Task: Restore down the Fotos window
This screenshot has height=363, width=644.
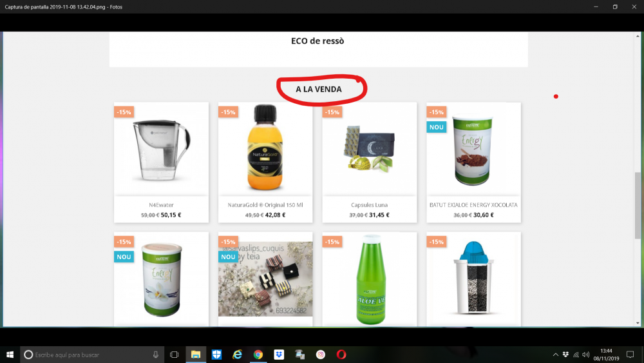Action: [615, 6]
